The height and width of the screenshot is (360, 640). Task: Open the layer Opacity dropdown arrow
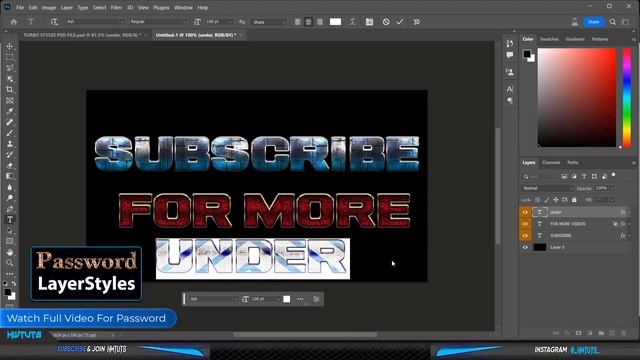pos(611,188)
